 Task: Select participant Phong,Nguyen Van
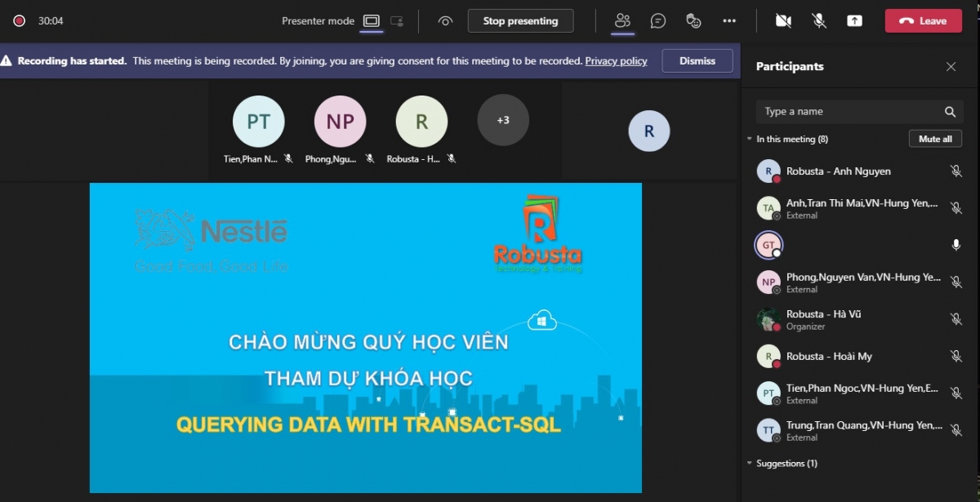859,282
